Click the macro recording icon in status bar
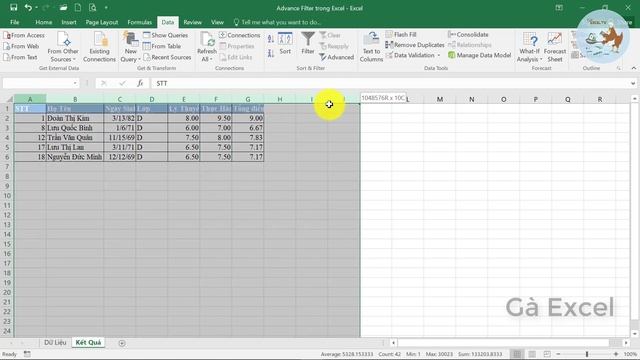Viewport: 640px width, 360px height. [x=27, y=354]
